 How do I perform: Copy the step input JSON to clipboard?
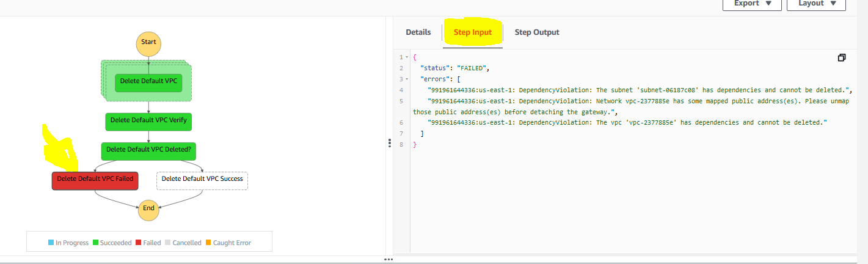842,57
